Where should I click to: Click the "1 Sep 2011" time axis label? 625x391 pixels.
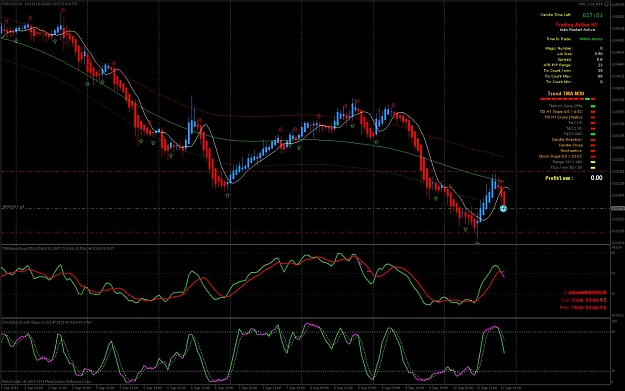pos(10,388)
